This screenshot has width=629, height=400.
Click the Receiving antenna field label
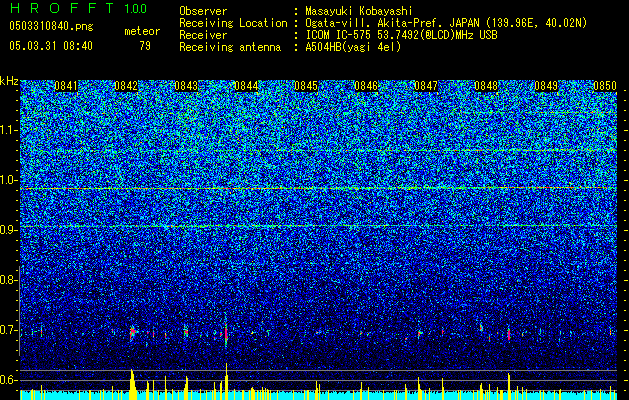tap(230, 47)
